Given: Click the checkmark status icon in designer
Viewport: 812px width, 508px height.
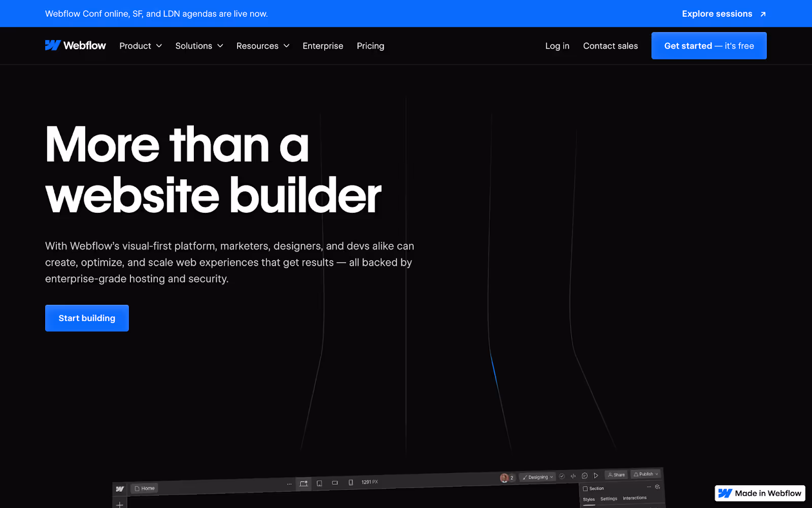Looking at the screenshot, I should click(x=562, y=477).
